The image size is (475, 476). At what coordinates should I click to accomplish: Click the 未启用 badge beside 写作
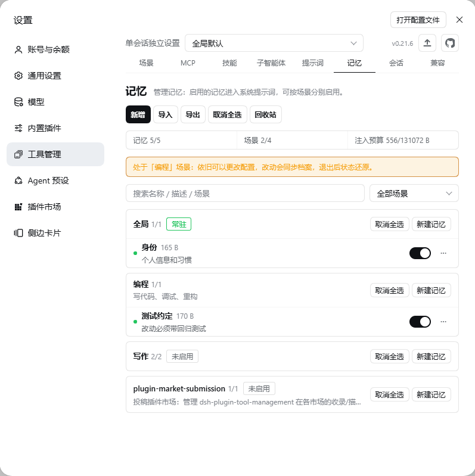point(182,356)
